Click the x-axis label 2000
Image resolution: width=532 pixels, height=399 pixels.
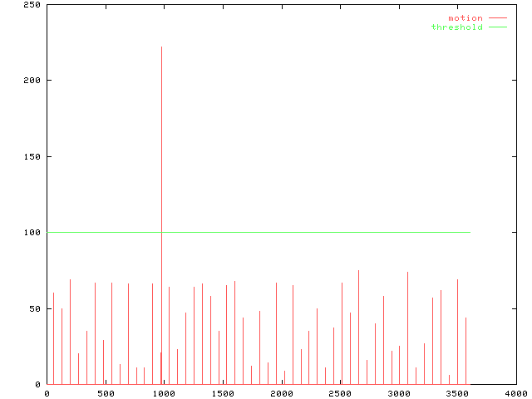pos(281,393)
